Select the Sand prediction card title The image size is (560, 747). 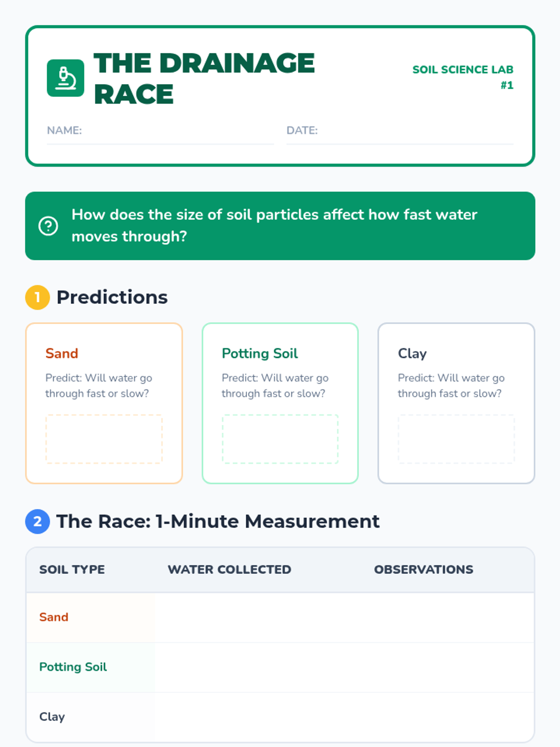[x=62, y=353]
